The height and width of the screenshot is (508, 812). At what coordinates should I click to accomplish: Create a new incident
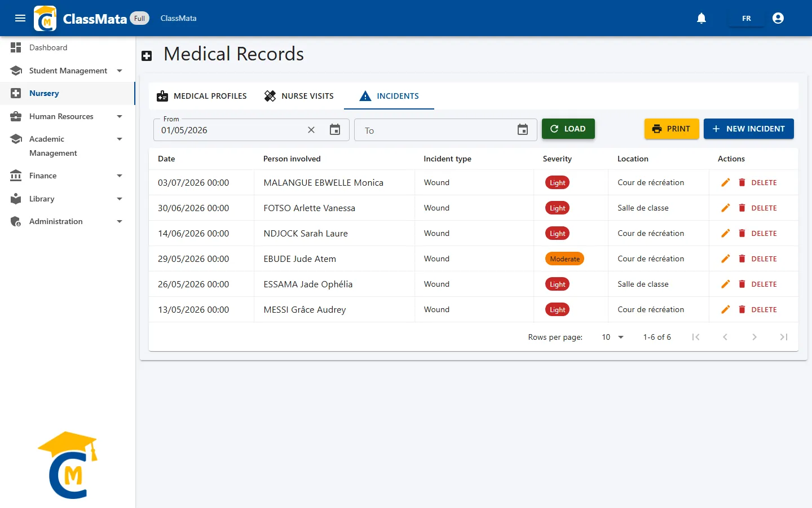(749, 129)
